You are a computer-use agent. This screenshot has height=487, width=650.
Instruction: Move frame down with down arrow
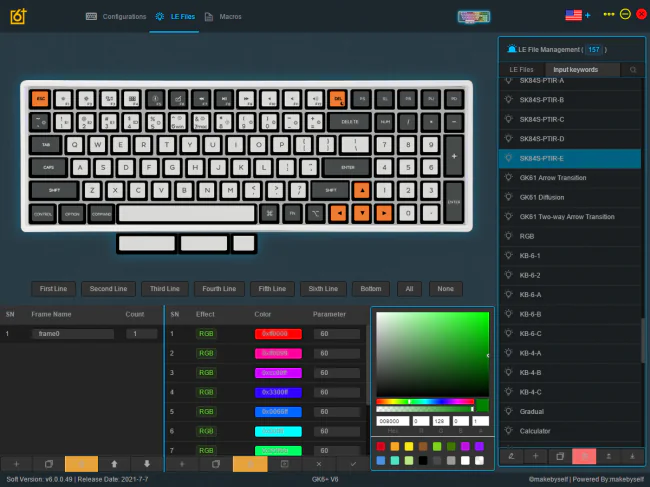[147, 464]
